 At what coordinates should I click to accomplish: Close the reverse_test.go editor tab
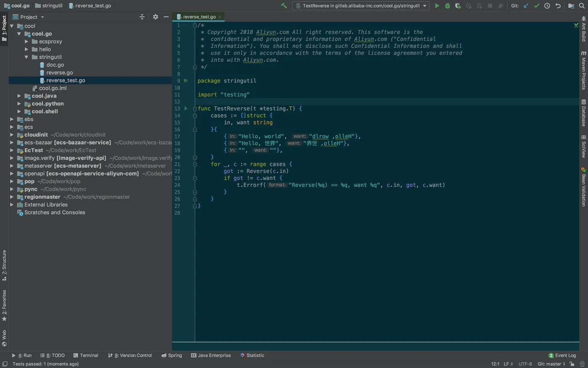(x=220, y=17)
